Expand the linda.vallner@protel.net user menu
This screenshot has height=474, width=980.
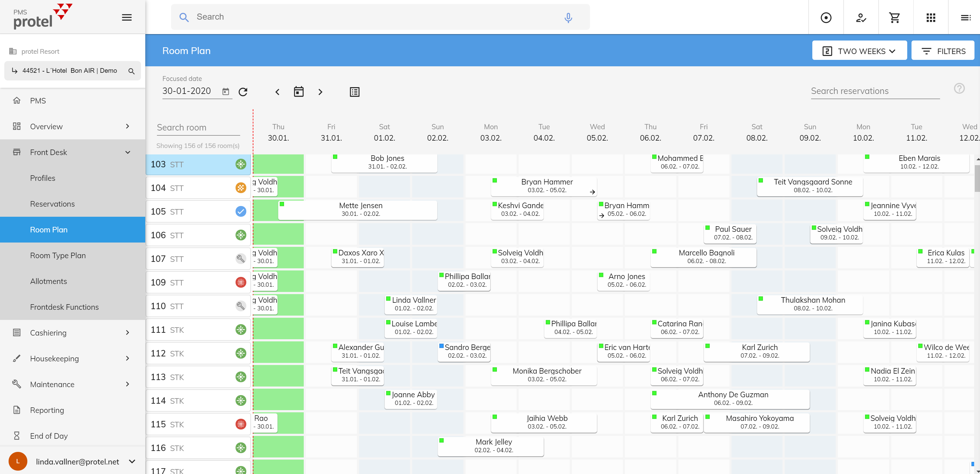tap(132, 461)
